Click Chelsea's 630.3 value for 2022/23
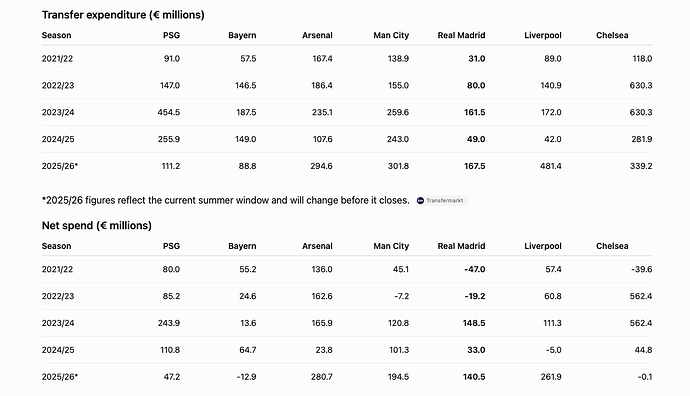Viewport: 690px width, 396px height. (641, 85)
